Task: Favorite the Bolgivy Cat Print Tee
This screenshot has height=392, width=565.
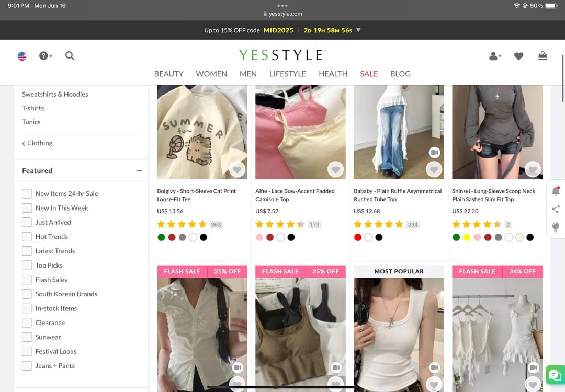Action: coord(237,169)
